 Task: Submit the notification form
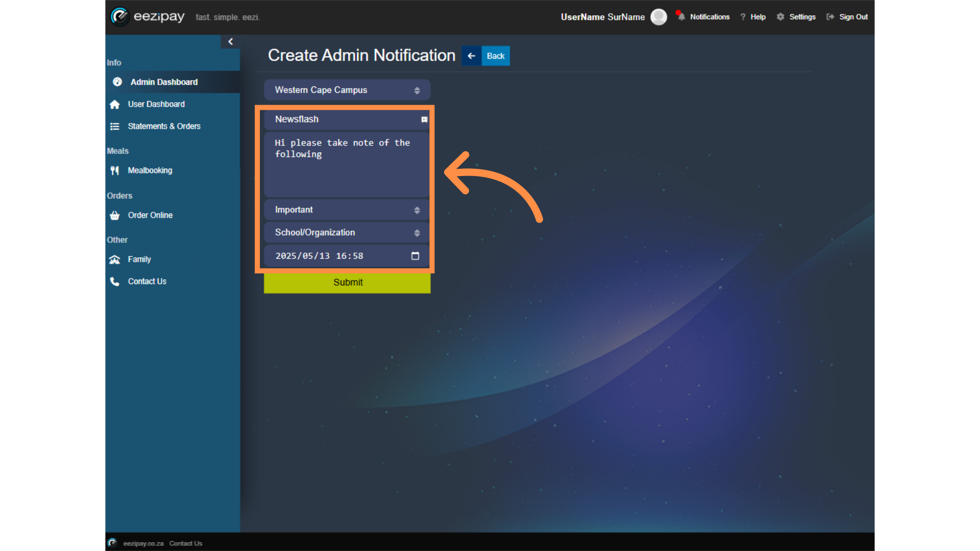tap(347, 283)
